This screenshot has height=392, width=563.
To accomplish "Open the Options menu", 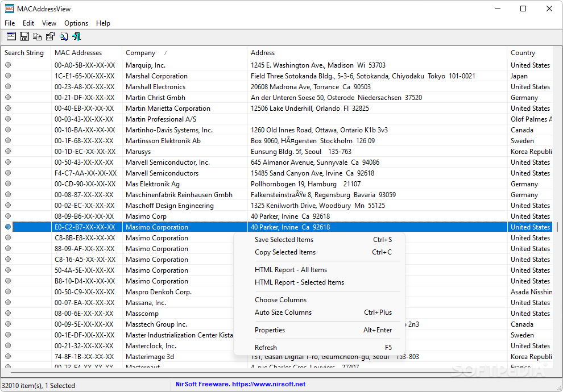I will [76, 23].
